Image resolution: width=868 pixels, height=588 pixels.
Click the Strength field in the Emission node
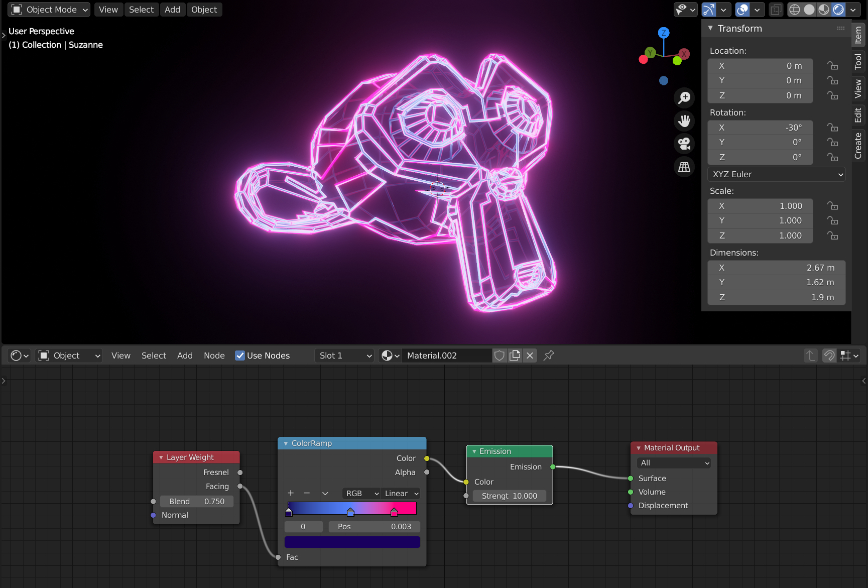(x=509, y=496)
